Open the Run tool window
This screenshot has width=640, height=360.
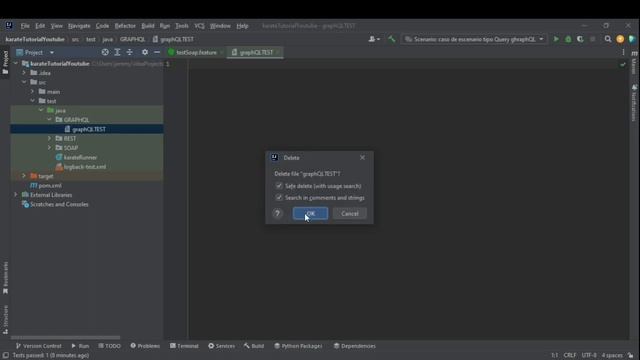pyautogui.click(x=80, y=346)
